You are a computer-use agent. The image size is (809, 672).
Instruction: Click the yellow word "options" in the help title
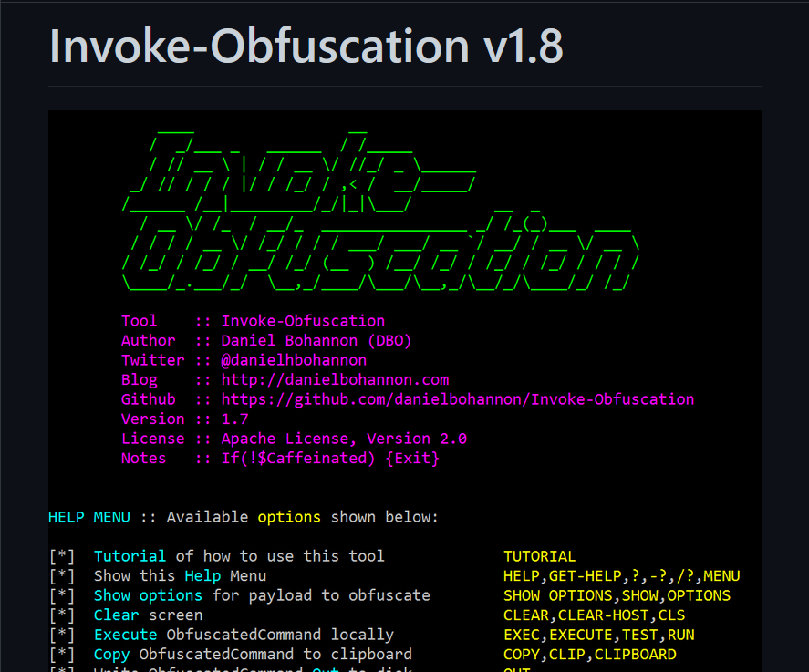point(289,517)
